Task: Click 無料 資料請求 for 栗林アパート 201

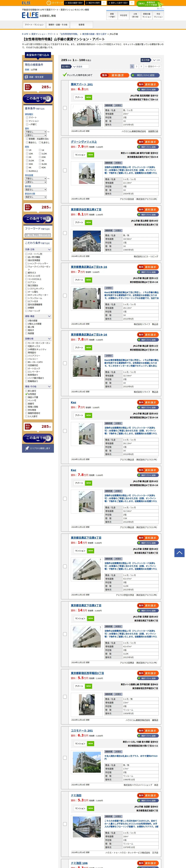Action: coord(148,85)
